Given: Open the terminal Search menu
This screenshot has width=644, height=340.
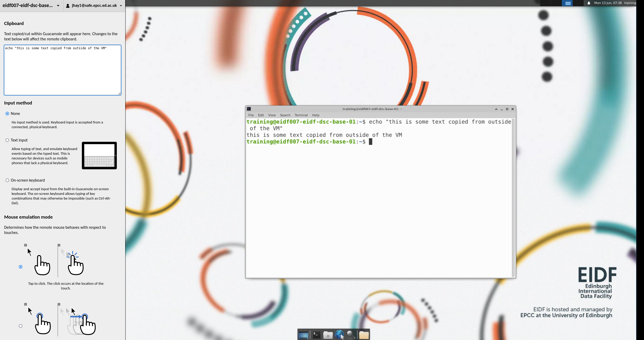Looking at the screenshot, I should (285, 115).
